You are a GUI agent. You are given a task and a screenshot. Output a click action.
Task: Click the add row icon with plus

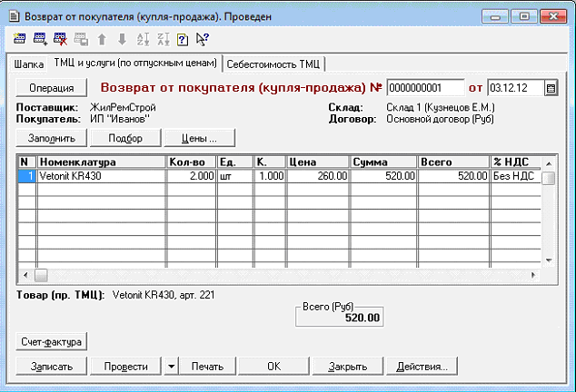click(x=40, y=38)
